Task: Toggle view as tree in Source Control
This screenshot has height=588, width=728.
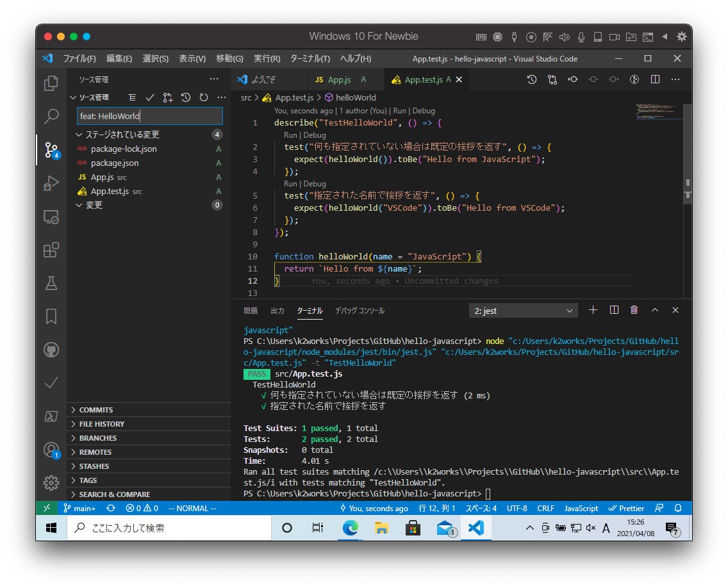Action: (132, 97)
